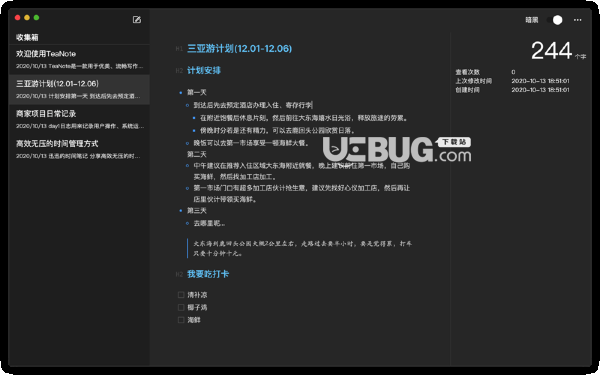Image resolution: width=600 pixels, height=375 pixels.
Task: Click the 244 word count
Action: pyautogui.click(x=551, y=51)
